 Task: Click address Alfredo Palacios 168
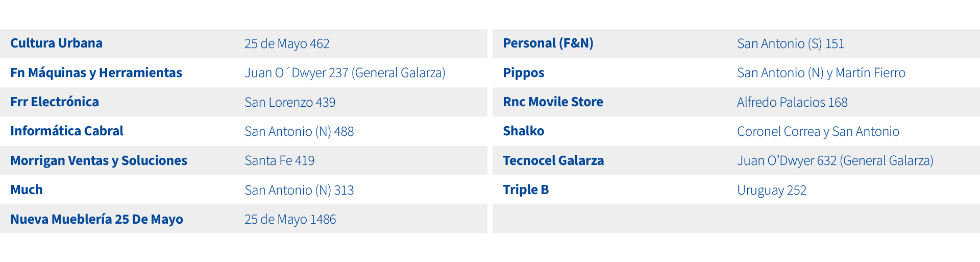tap(792, 103)
